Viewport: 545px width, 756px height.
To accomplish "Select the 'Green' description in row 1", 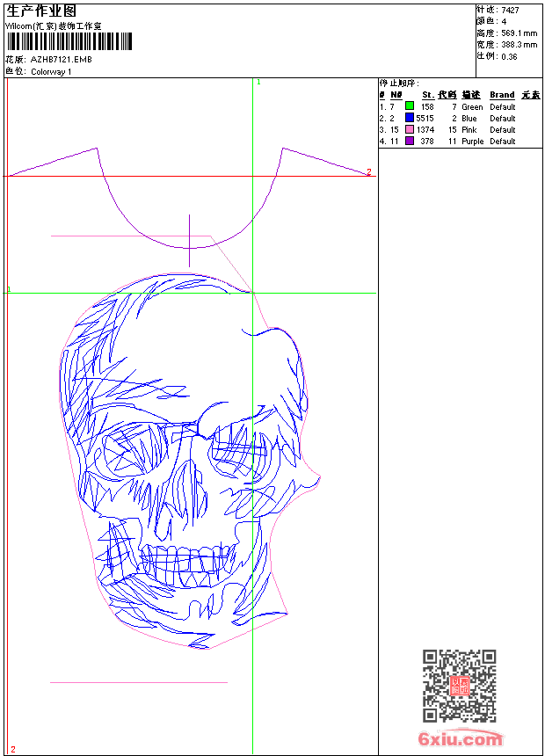I will [x=472, y=106].
